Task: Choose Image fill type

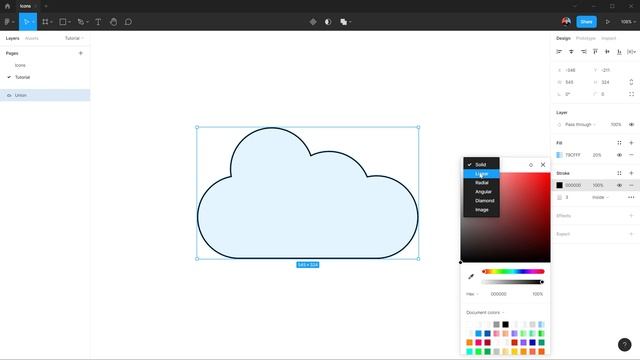Action: (x=481, y=209)
